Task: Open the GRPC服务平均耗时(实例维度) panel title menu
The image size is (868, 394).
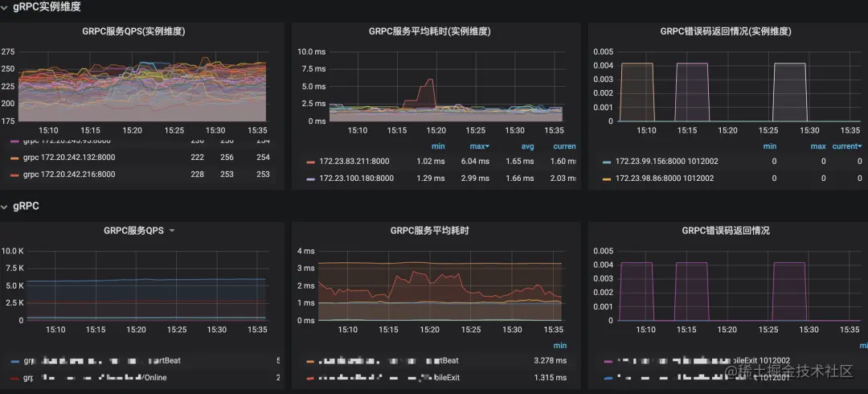Action: click(x=429, y=31)
